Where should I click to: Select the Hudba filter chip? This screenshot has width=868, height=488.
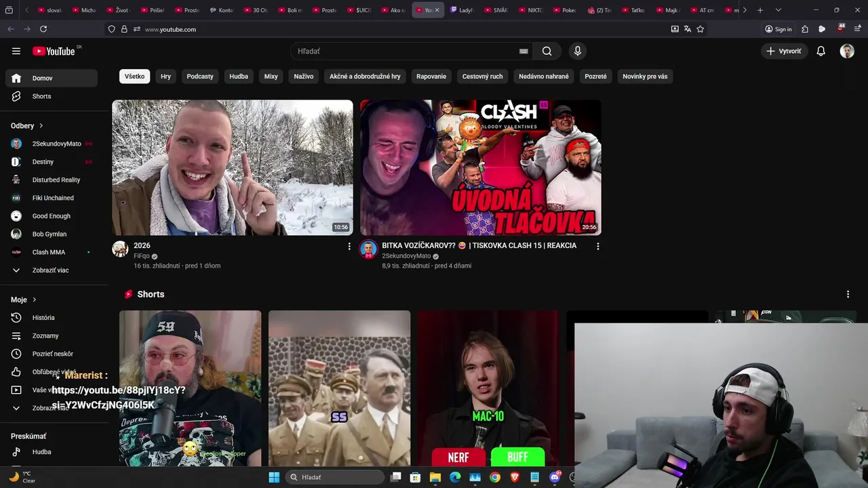point(239,77)
